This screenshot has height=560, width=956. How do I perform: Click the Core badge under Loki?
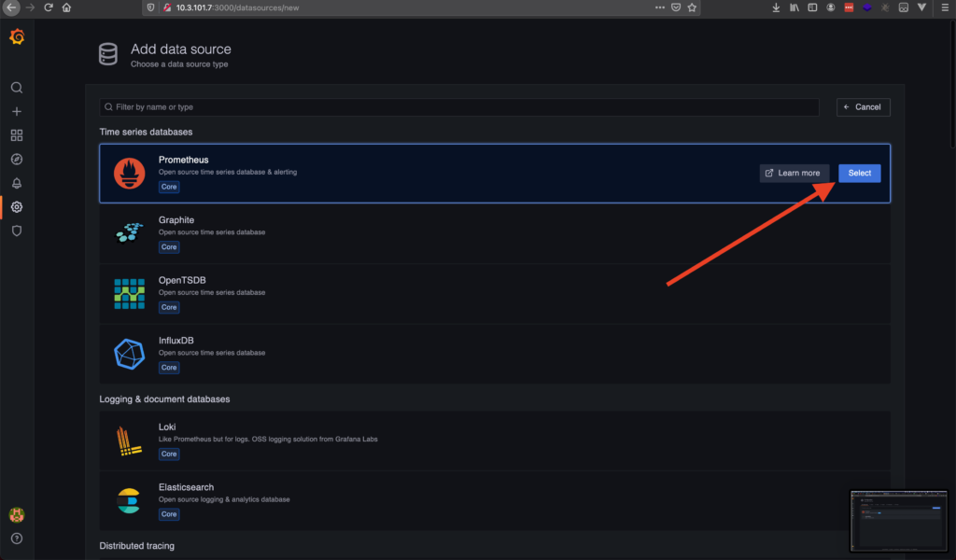(169, 455)
